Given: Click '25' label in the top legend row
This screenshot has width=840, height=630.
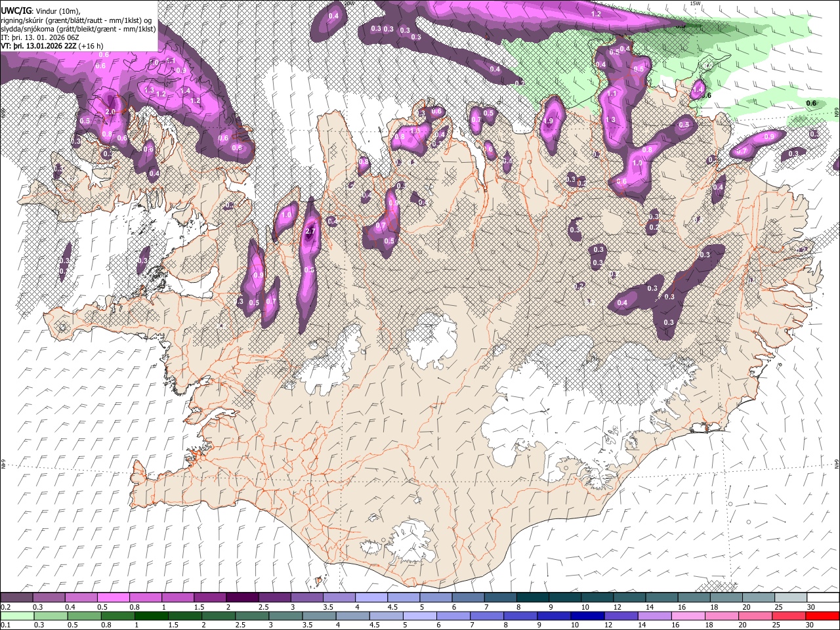Looking at the screenshot, I should coord(778,607).
